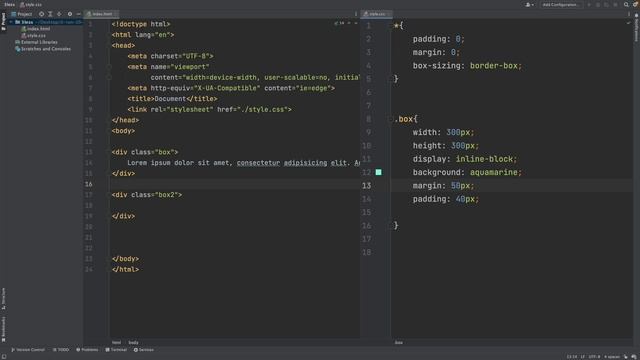Click the IDE updates icon at top right
The height and width of the screenshot is (360, 640).
(x=635, y=4)
